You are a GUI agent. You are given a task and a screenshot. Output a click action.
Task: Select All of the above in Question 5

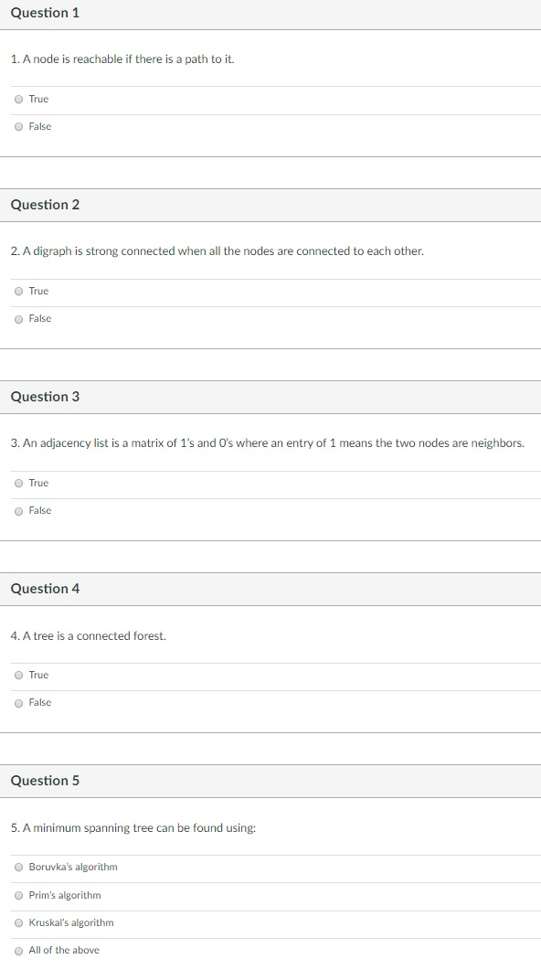(18, 950)
